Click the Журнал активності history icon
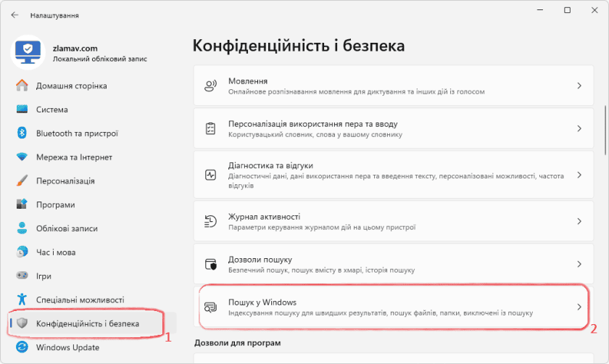Screen dimensions: 609x364 (x=210, y=221)
